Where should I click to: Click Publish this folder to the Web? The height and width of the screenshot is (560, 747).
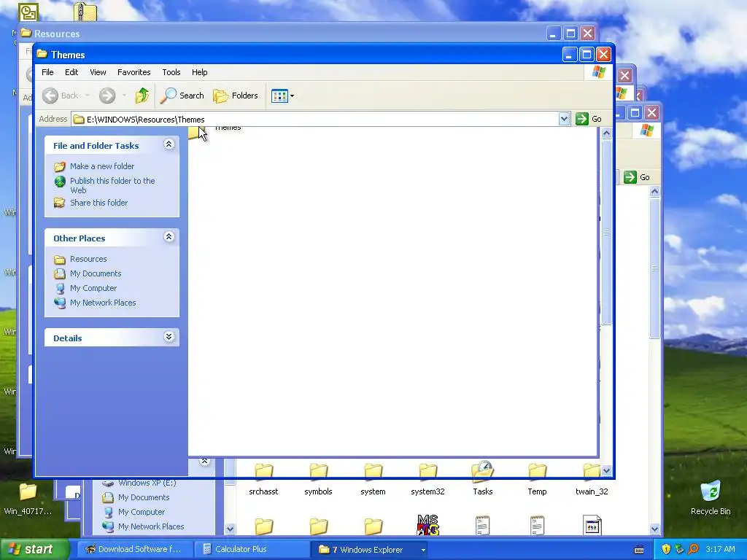pos(112,185)
